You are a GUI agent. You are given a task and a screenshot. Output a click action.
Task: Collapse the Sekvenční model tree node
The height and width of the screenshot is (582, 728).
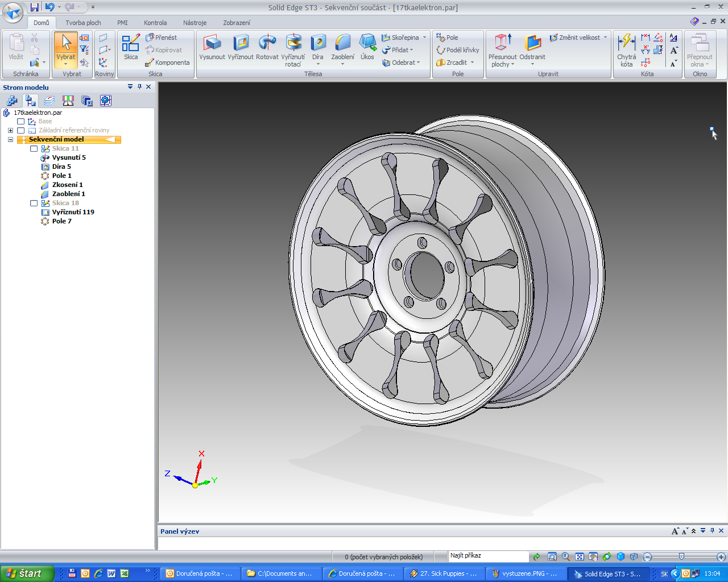[x=10, y=139]
